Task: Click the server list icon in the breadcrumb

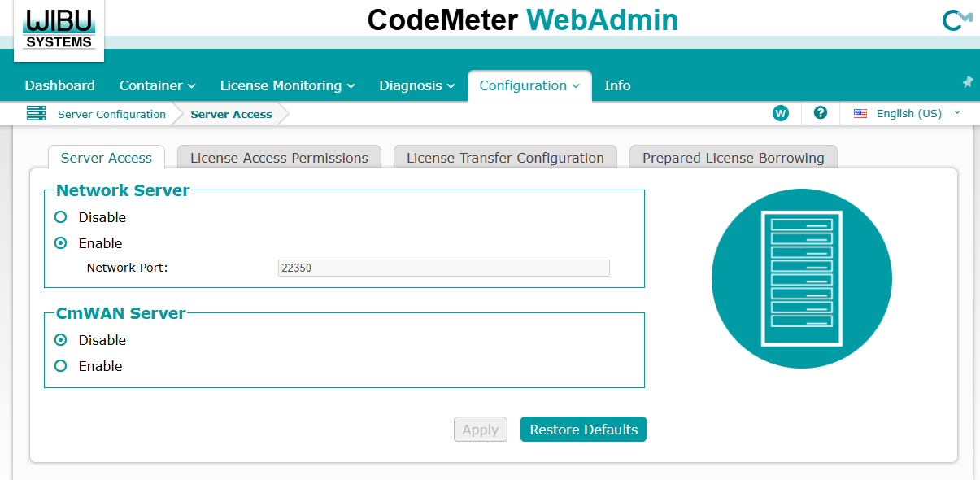Action: coord(36,114)
